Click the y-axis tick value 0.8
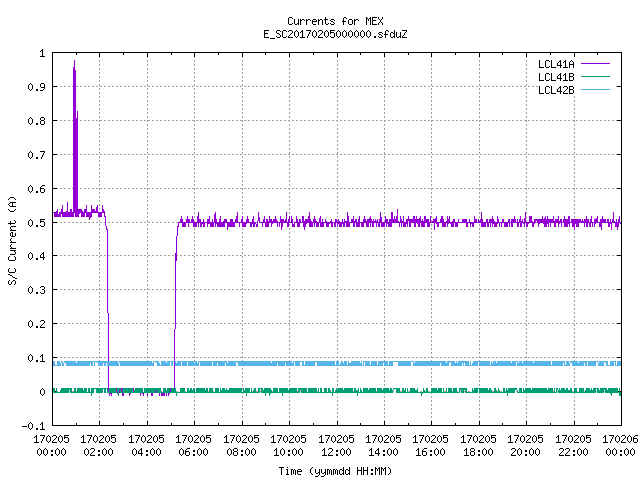 click(x=37, y=121)
